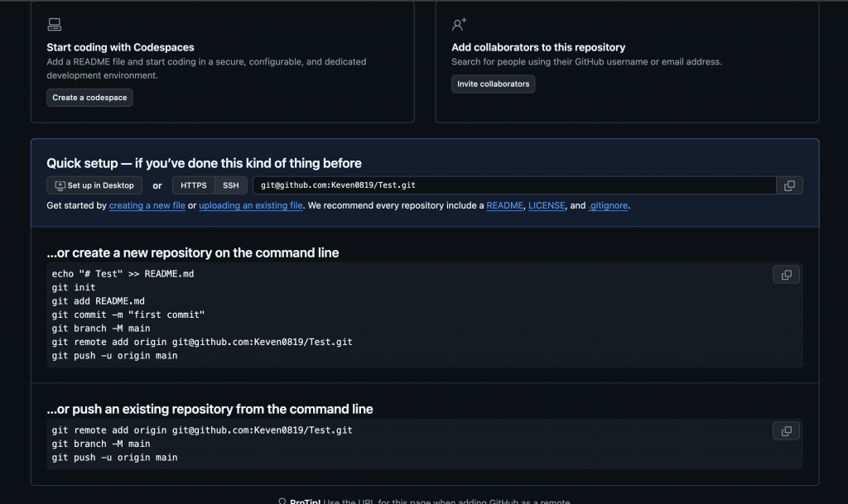Click the Start coding with Codespaces heading

(x=120, y=47)
